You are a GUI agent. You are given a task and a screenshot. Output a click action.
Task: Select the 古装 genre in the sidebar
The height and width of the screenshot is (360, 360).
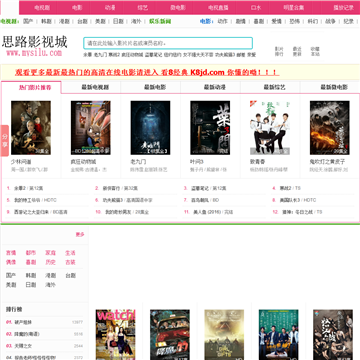70,262
